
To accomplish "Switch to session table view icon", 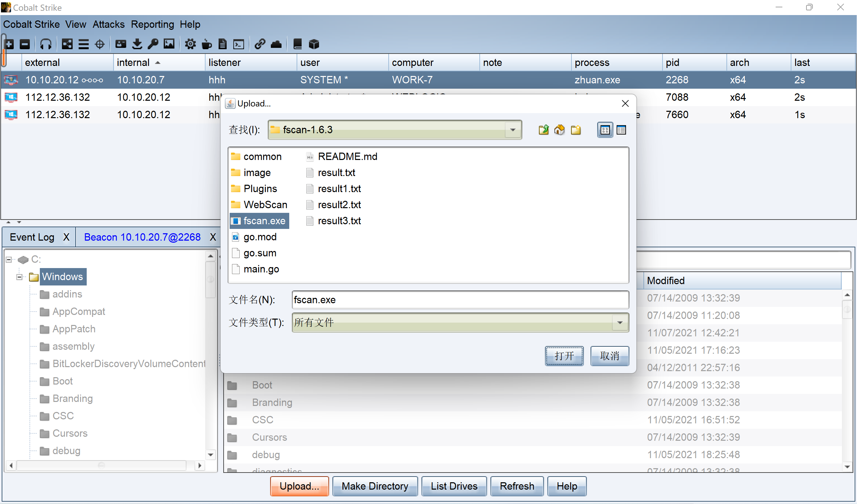I will tap(83, 44).
